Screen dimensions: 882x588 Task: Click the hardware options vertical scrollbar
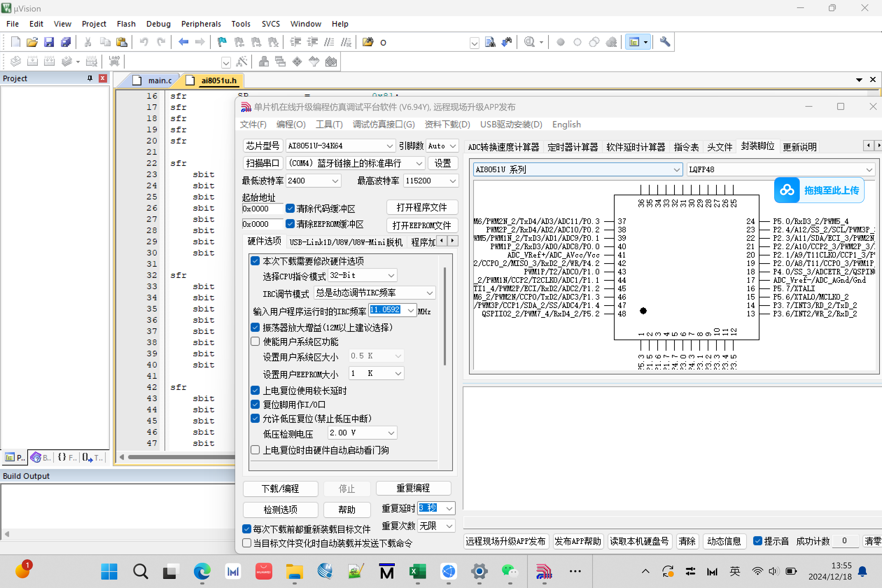pos(445,316)
